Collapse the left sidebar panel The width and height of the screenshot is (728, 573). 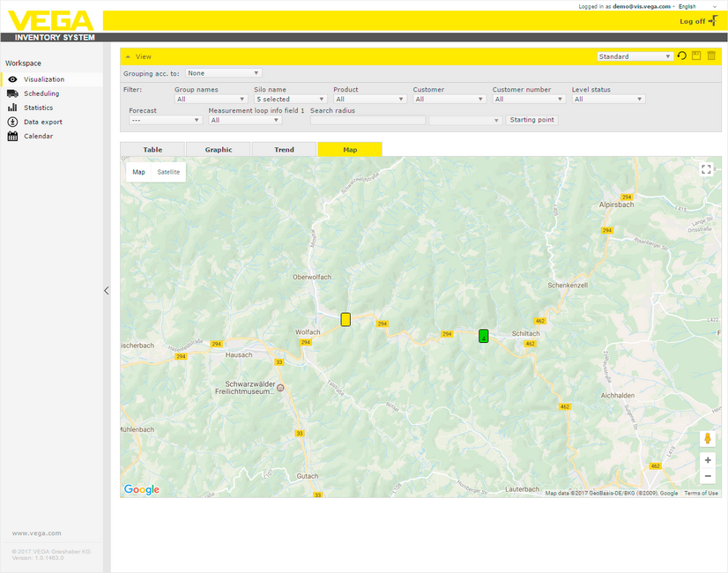(x=107, y=290)
